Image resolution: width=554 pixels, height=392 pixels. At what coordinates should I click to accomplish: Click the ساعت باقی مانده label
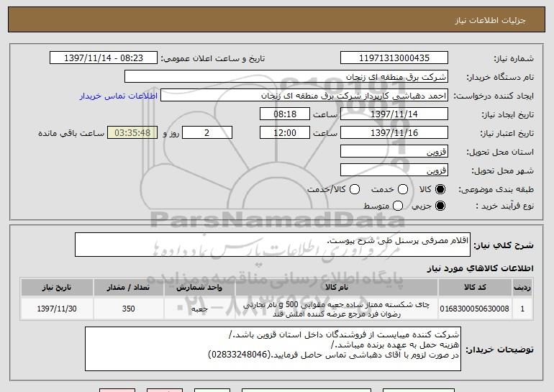(x=71, y=133)
